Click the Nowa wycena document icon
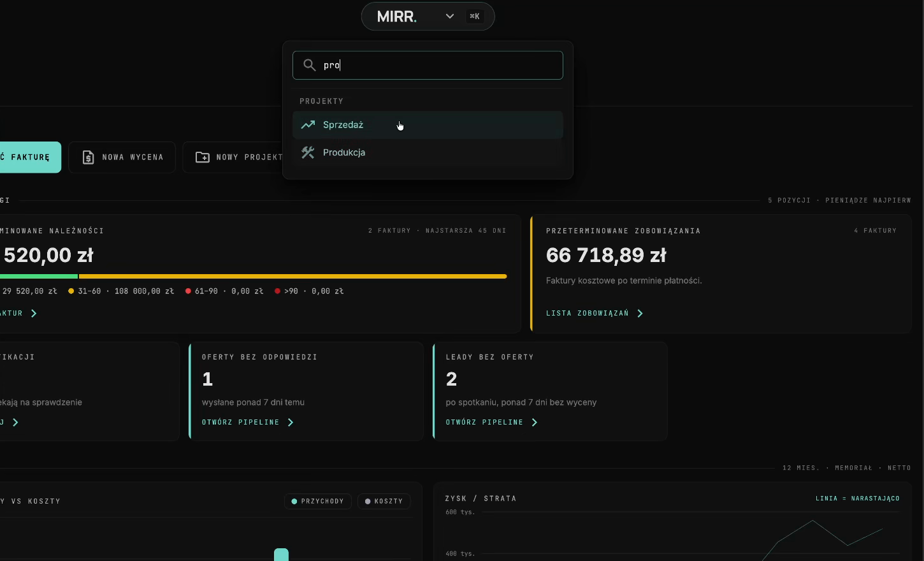The height and width of the screenshot is (561, 924). tap(89, 157)
